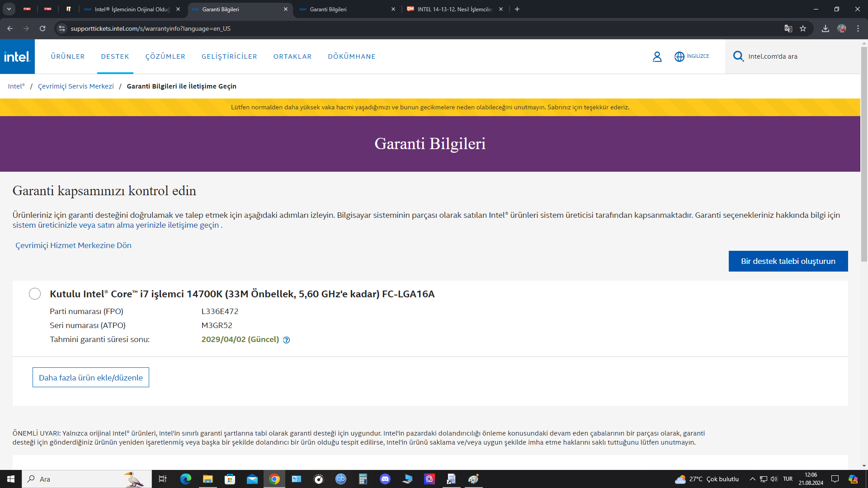Click the page vertical scrollbar thumb
Viewport: 868px width, 488px height.
point(864,154)
